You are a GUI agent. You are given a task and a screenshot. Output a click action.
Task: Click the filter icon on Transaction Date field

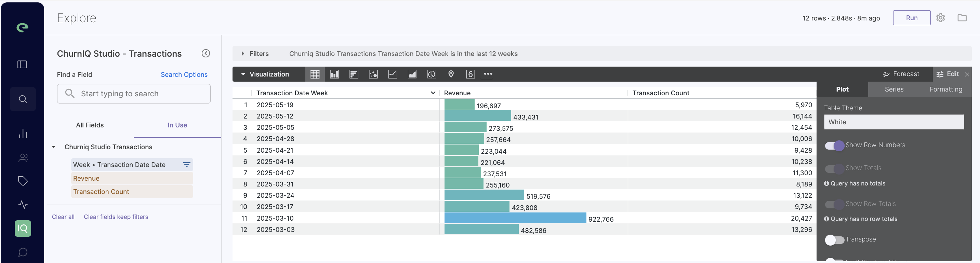186,165
